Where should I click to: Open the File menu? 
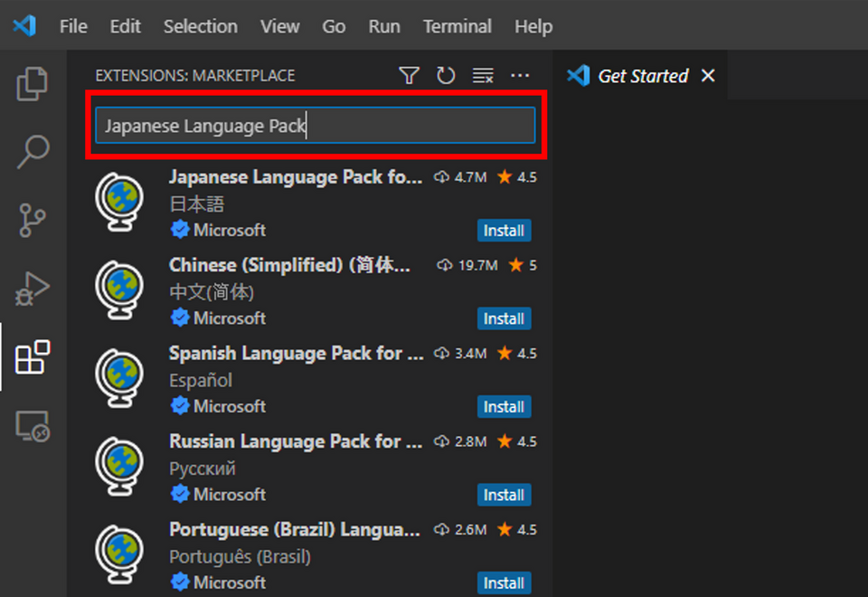click(x=73, y=26)
